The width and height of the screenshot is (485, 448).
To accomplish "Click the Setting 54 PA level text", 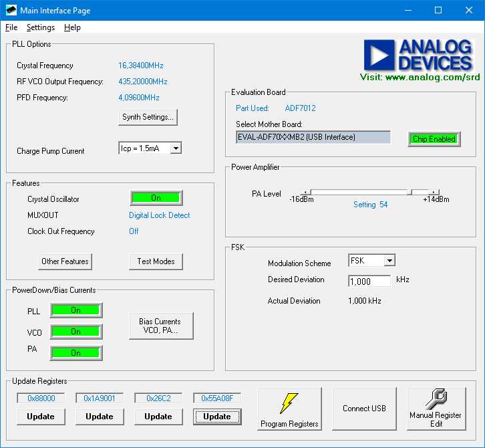I will point(370,205).
